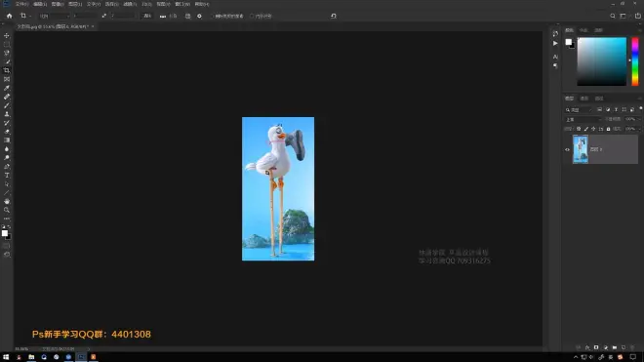Select the Crop tool in the toolbox
644x362 pixels.
[7, 70]
